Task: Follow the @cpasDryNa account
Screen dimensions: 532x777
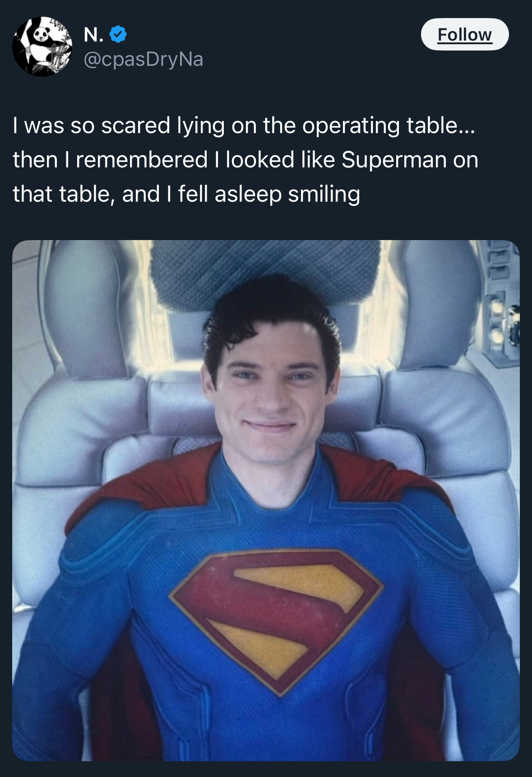Action: (x=465, y=34)
